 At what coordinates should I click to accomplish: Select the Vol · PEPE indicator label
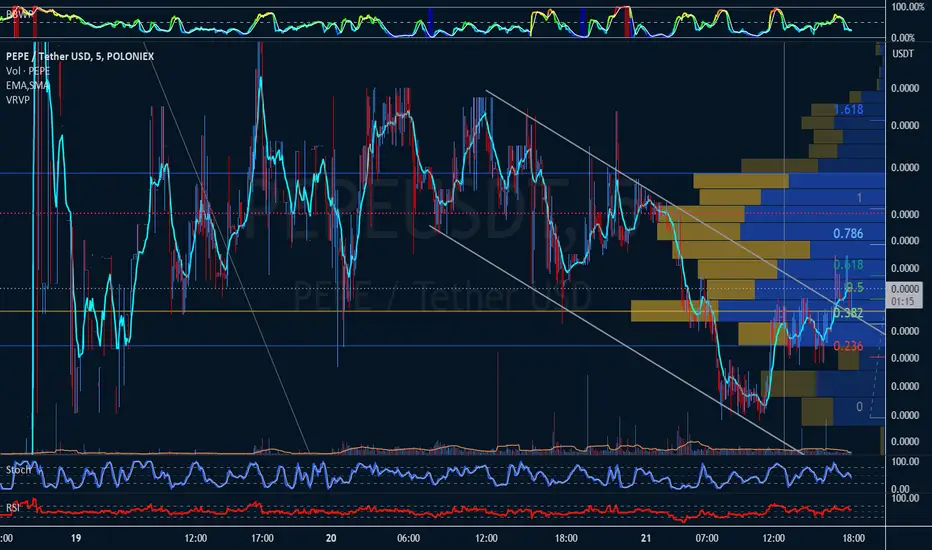click(x=28, y=71)
